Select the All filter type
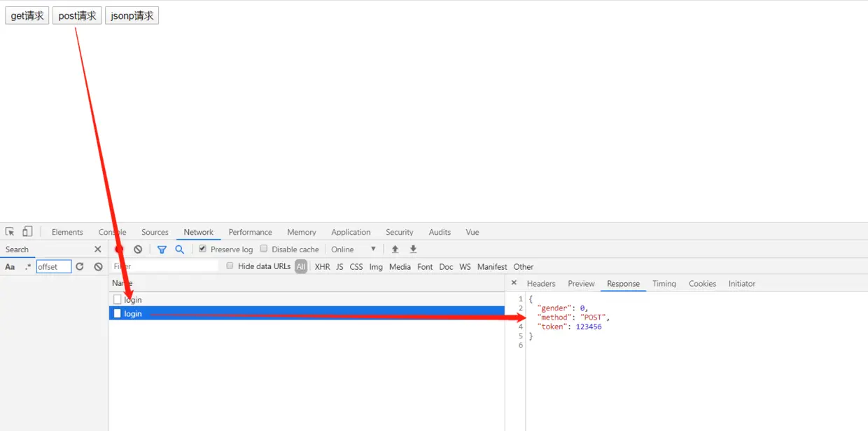This screenshot has height=431, width=868. [x=301, y=267]
